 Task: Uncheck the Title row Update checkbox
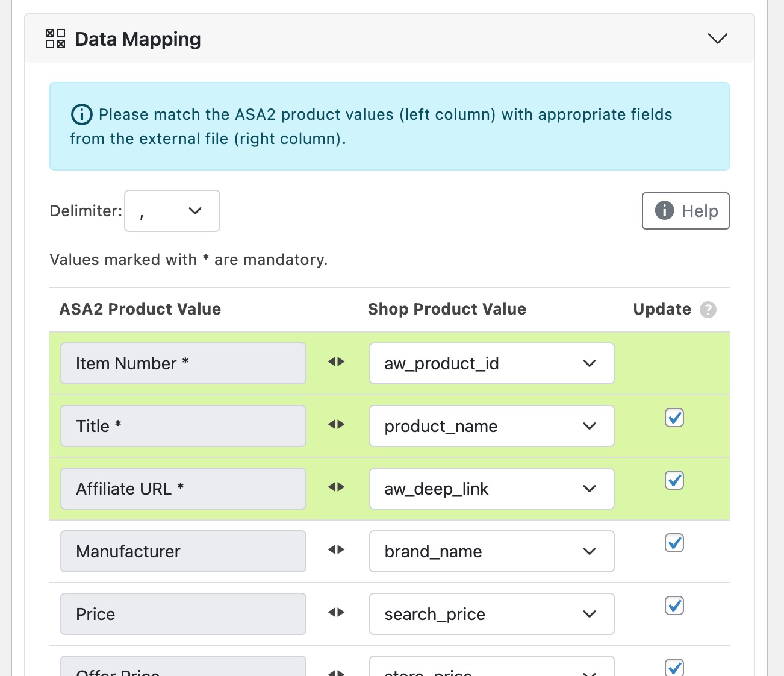[674, 418]
